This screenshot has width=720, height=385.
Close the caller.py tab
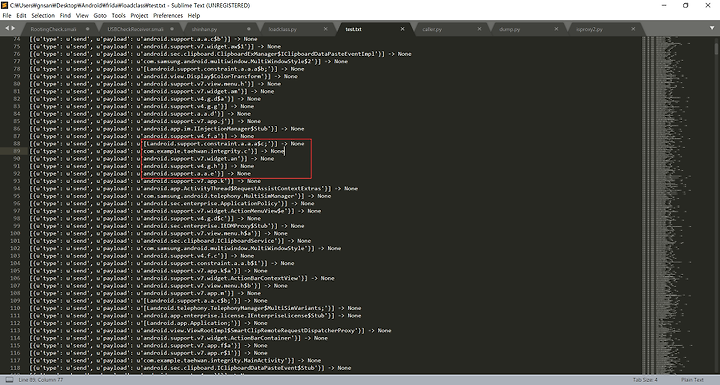479,29
